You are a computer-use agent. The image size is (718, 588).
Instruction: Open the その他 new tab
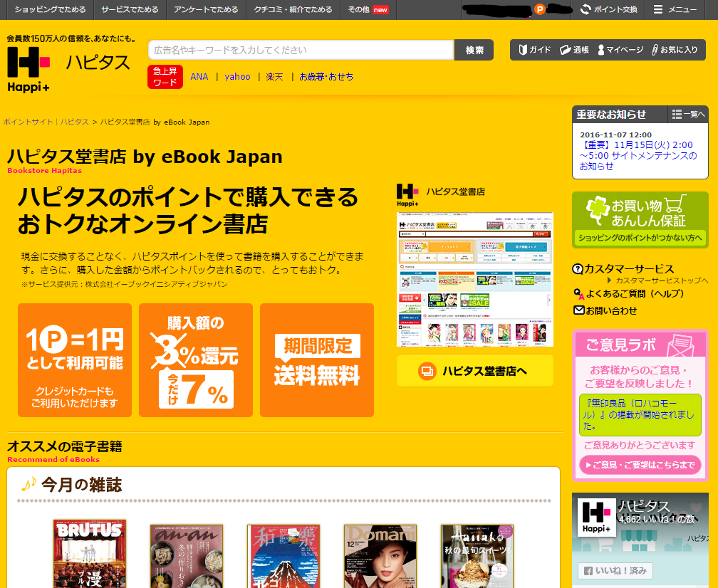(368, 9)
